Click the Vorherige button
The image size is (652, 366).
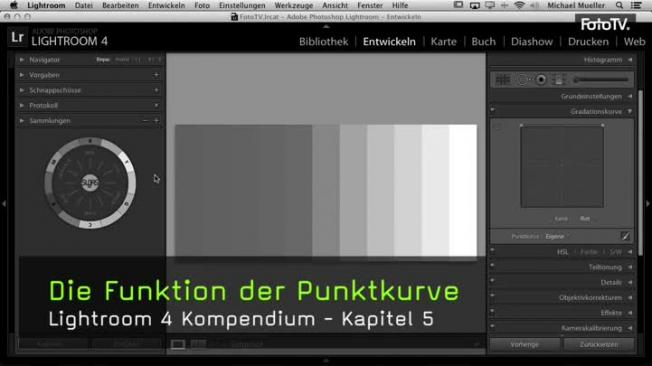[x=525, y=344]
